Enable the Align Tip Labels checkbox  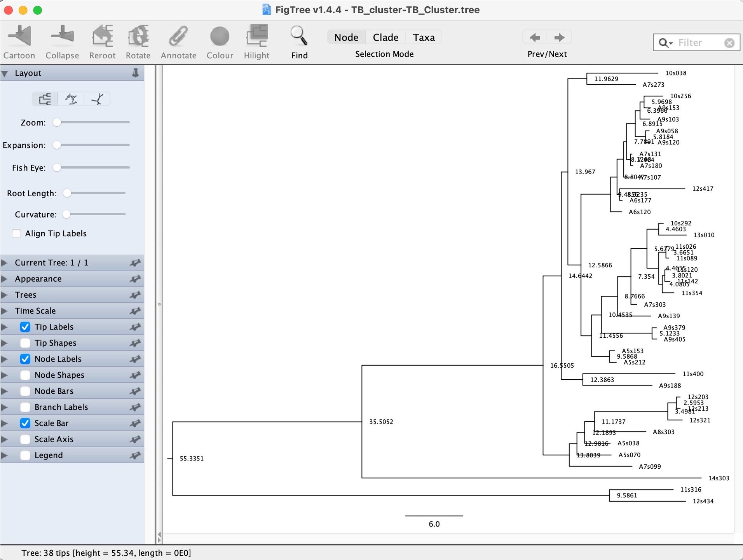pos(17,234)
